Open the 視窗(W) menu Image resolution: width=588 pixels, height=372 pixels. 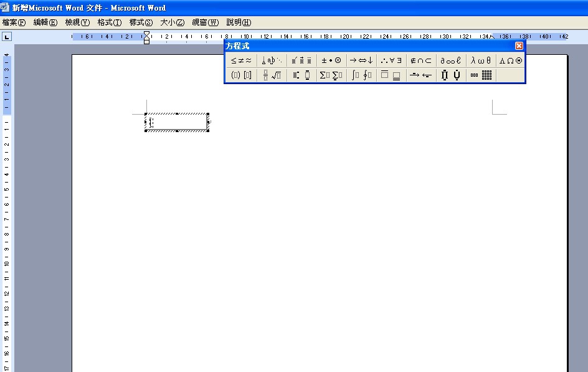pos(205,22)
